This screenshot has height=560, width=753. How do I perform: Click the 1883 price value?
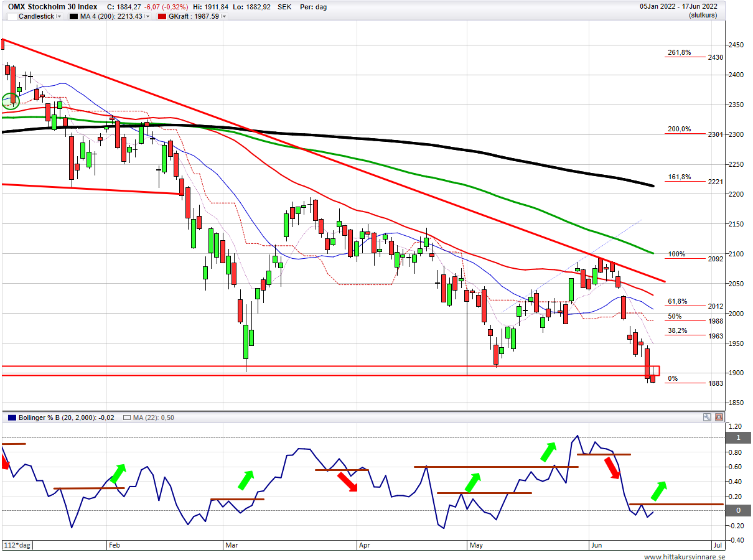(716, 384)
